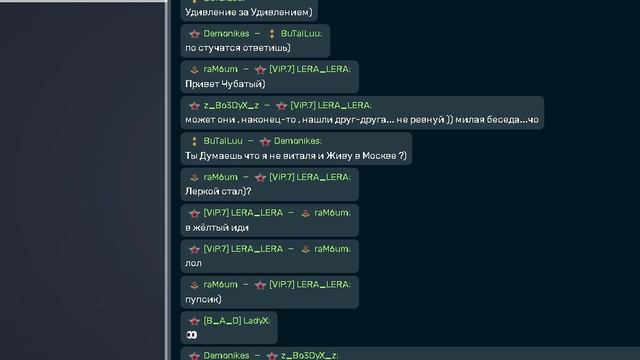Open sender [ViP.7] LERA_LERA above 'в жёлтый иди'
640x360 pixels.
pyautogui.click(x=243, y=213)
